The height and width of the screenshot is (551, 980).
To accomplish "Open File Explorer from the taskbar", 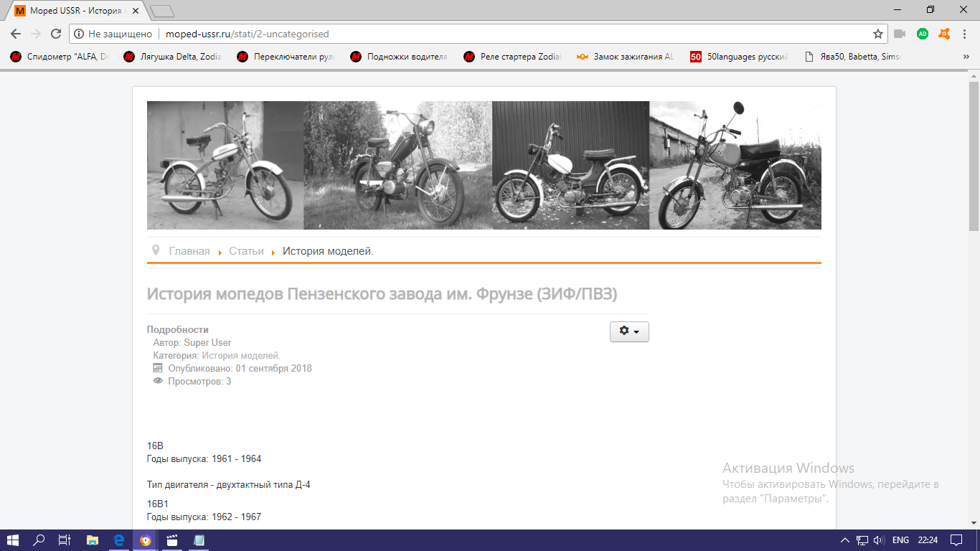I will click(93, 540).
